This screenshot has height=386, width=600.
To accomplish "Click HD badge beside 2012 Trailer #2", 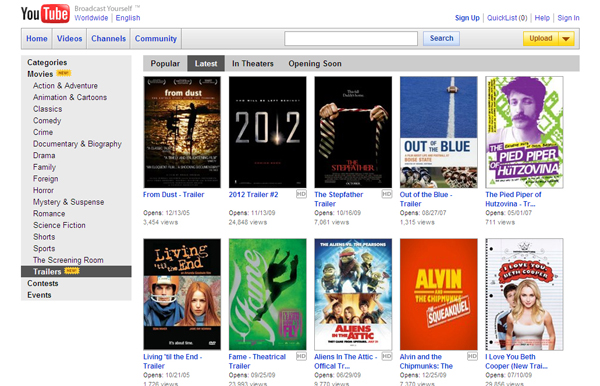I will [x=301, y=194].
